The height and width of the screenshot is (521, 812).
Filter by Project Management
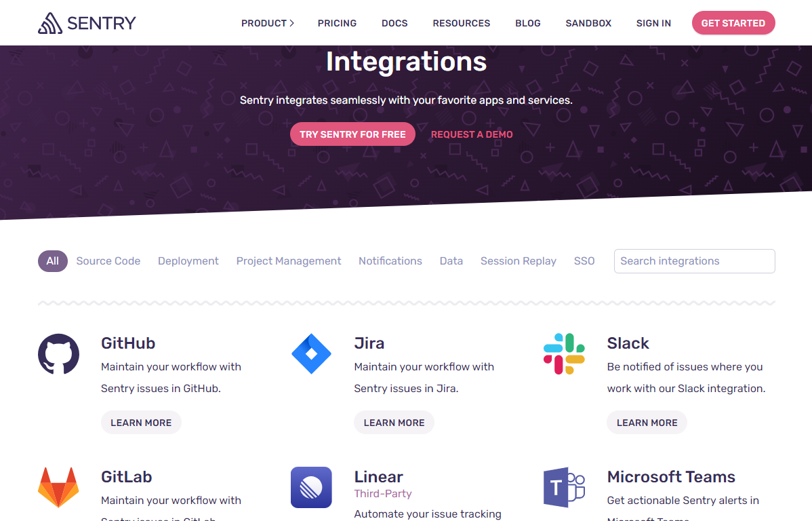tap(289, 260)
